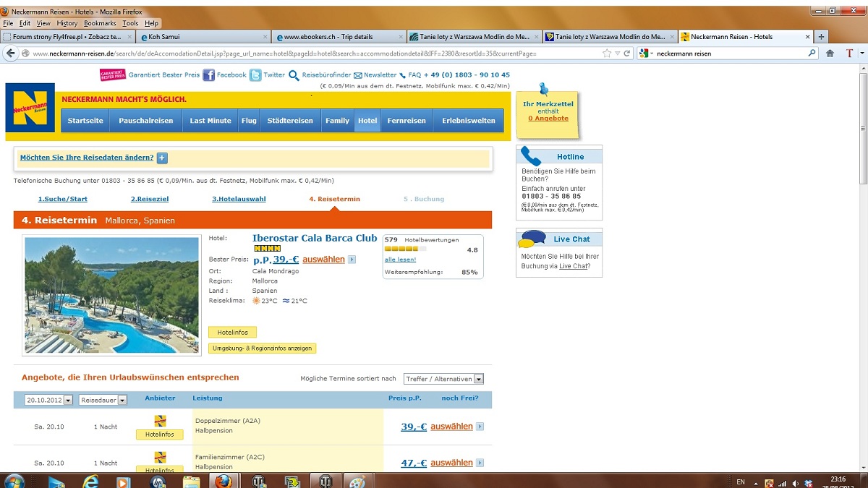Click provider logo in Doppelzimmer row
The height and width of the screenshot is (488, 868).
click(x=160, y=421)
